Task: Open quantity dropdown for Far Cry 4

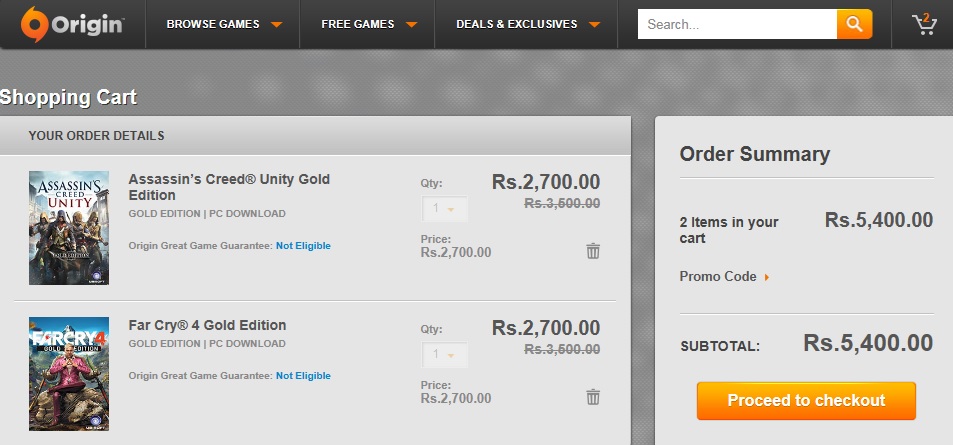Action: 444,354
